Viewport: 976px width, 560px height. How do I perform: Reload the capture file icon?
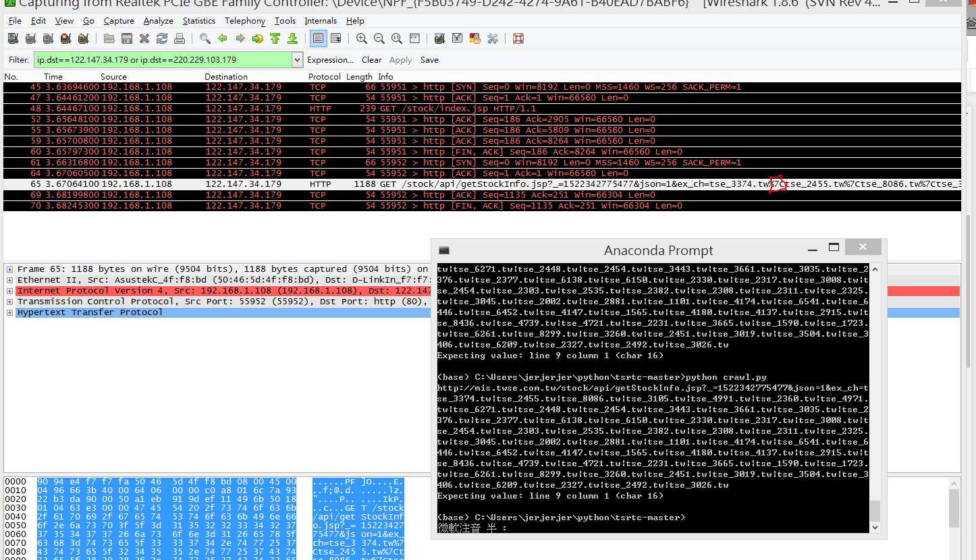pos(162,38)
